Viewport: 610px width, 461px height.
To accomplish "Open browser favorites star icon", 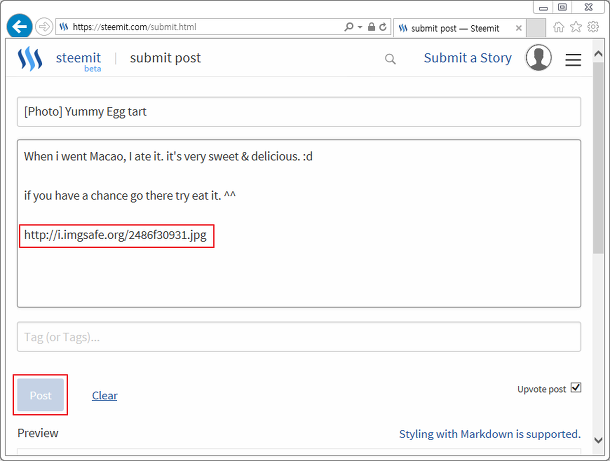I will 575,27.
